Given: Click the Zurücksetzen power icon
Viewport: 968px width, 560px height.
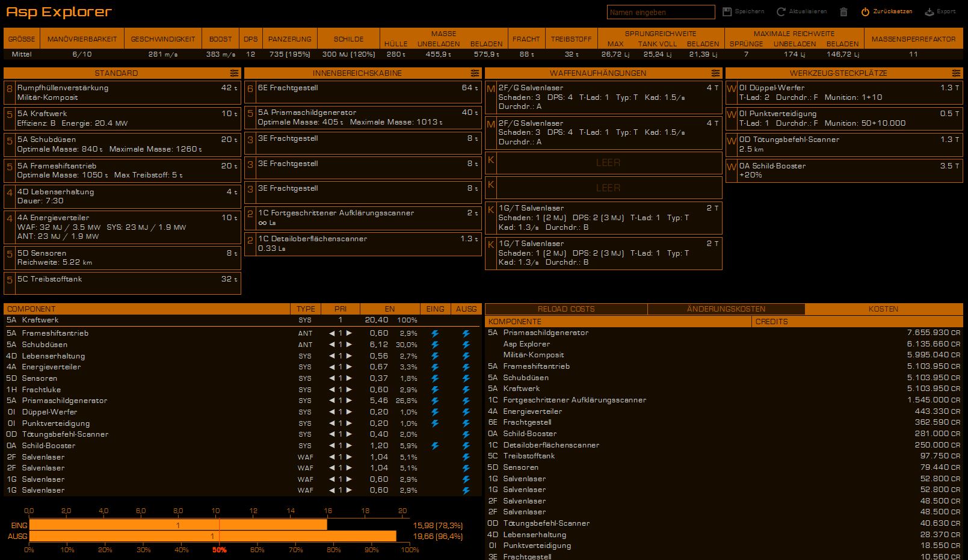Looking at the screenshot, I should [865, 11].
